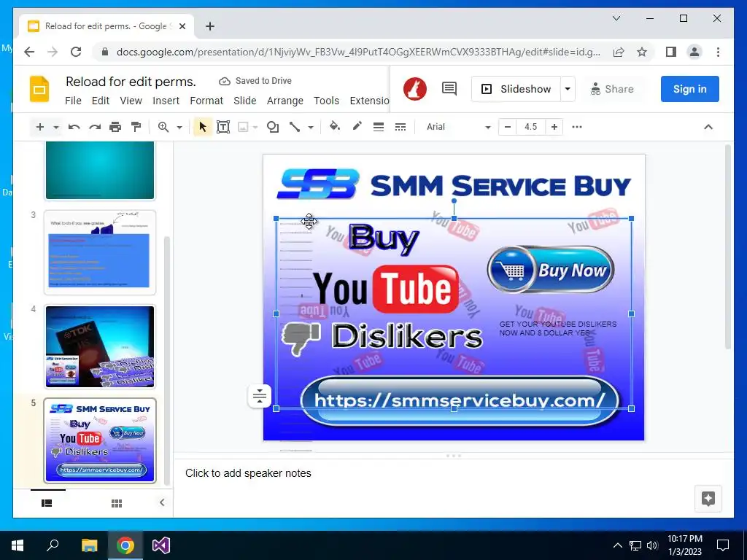747x560 pixels.
Task: Select slide 5 thumbnail
Action: tap(99, 441)
